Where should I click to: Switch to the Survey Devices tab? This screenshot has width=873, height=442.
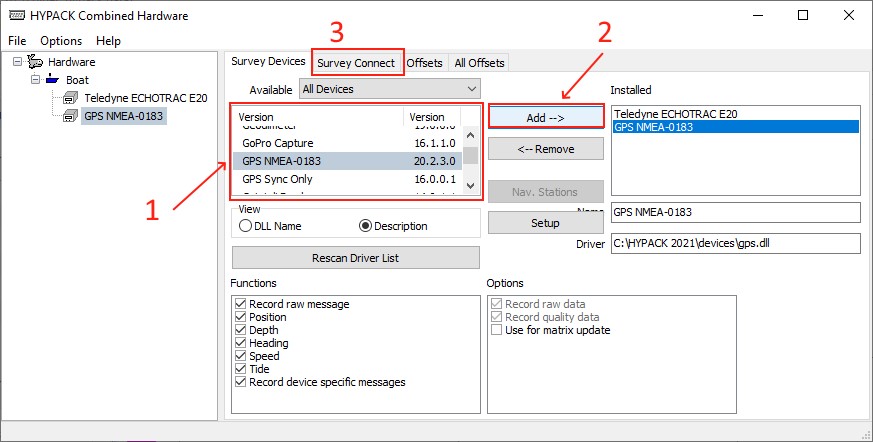click(268, 61)
